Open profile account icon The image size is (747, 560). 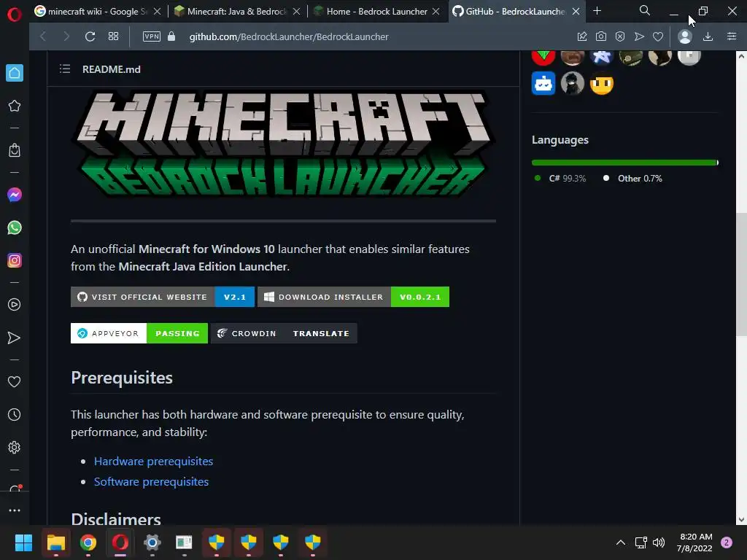[x=685, y=36]
